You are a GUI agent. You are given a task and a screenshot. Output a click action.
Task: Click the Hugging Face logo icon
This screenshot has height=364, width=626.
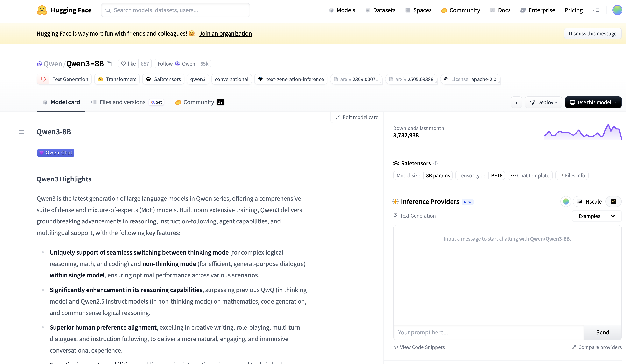[x=42, y=10]
